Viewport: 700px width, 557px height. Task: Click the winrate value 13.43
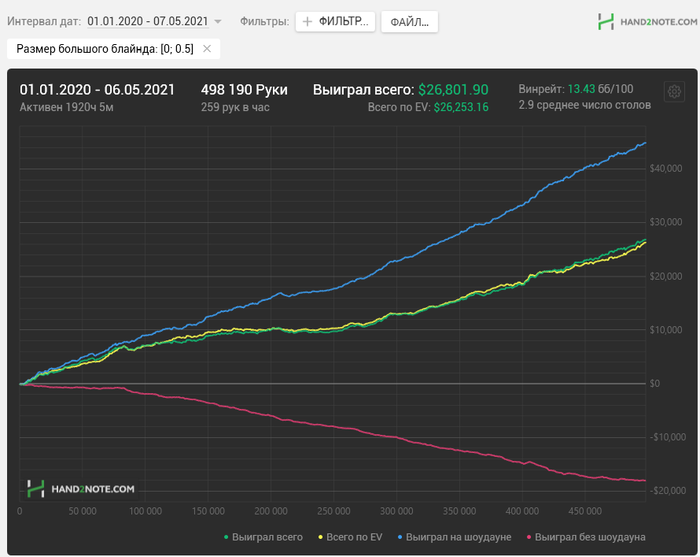click(581, 89)
